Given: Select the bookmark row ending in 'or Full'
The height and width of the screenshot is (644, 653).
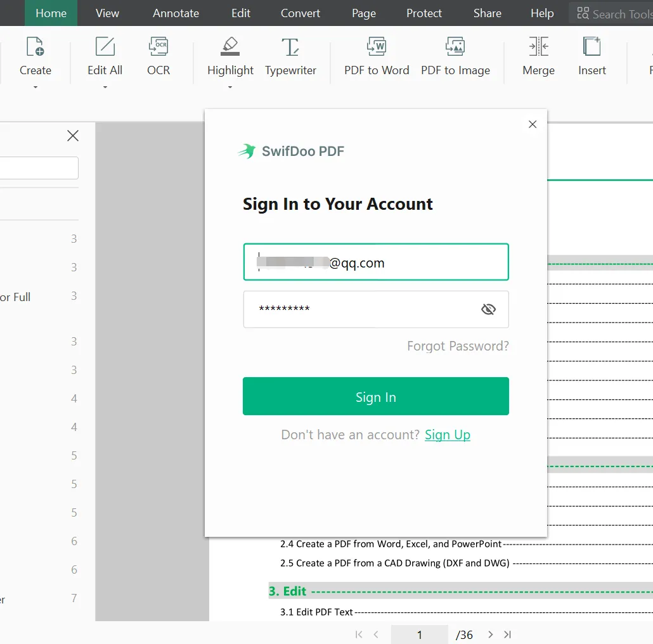Looking at the screenshot, I should (x=39, y=297).
